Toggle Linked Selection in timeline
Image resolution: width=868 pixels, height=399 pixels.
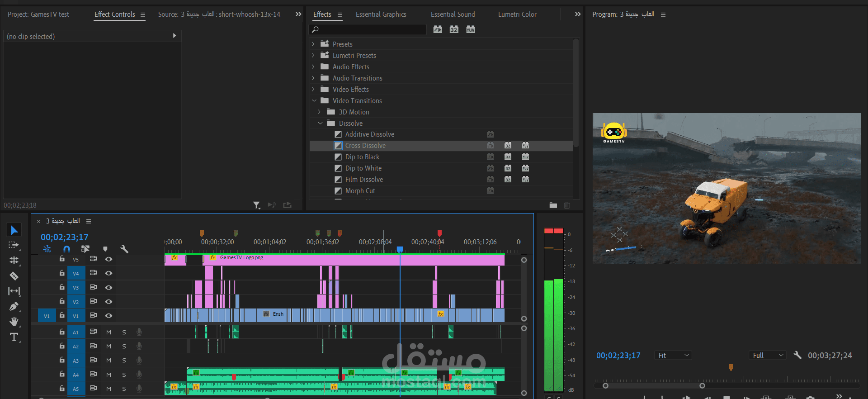click(x=85, y=249)
